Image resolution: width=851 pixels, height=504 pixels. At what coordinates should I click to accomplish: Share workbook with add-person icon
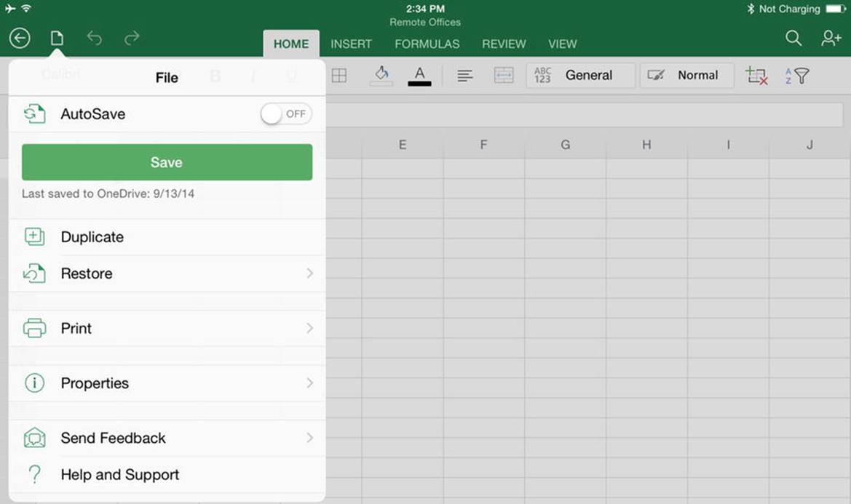pyautogui.click(x=831, y=38)
